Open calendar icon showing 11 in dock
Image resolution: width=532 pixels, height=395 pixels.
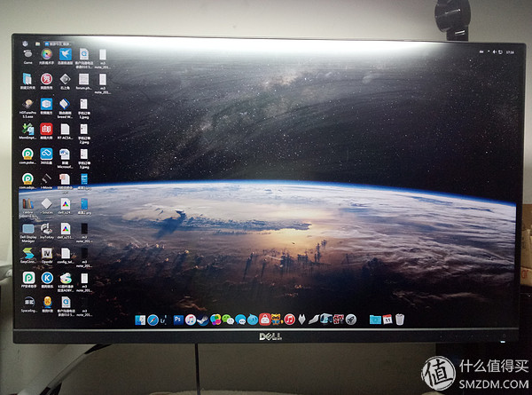(x=387, y=320)
